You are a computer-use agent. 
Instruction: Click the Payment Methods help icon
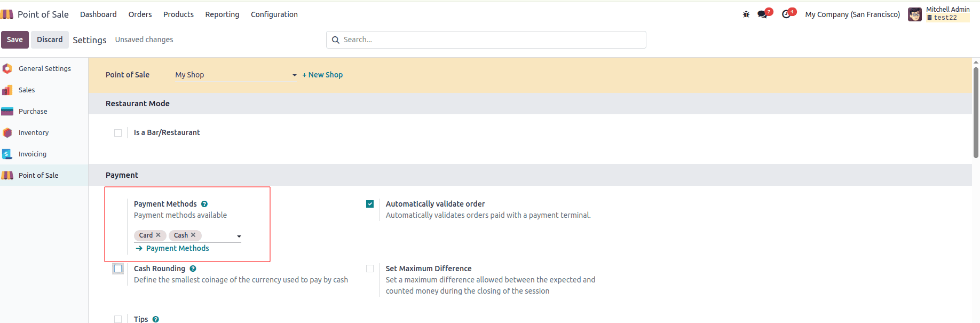[204, 204]
